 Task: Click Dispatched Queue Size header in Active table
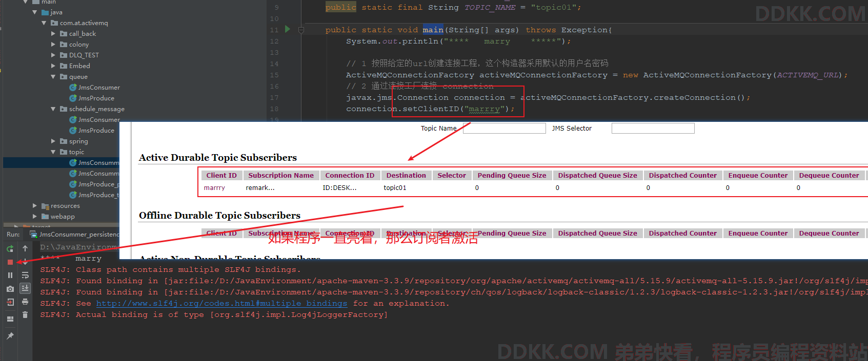click(x=597, y=176)
